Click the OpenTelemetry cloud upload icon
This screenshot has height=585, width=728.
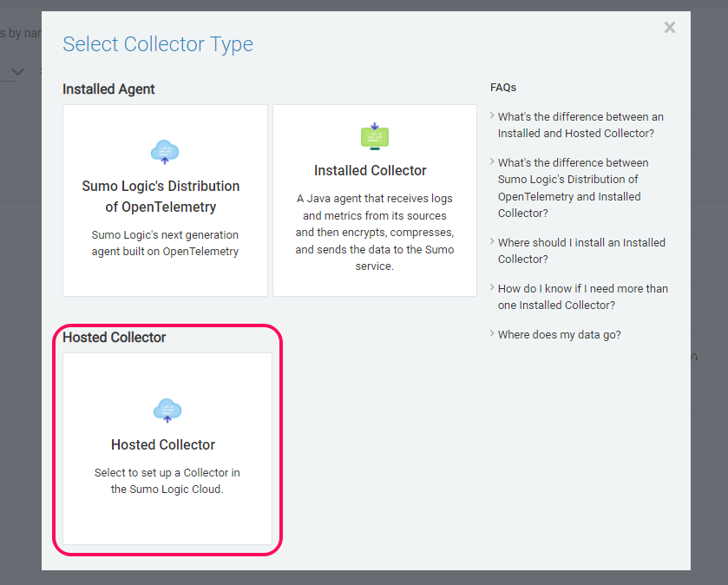(165, 152)
